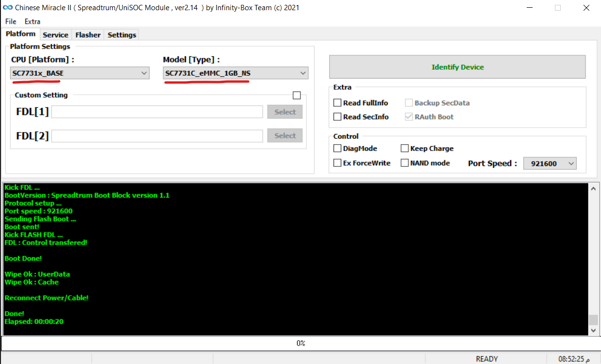Image resolution: width=601 pixels, height=364 pixels.
Task: Open the File menu
Action: click(x=11, y=21)
